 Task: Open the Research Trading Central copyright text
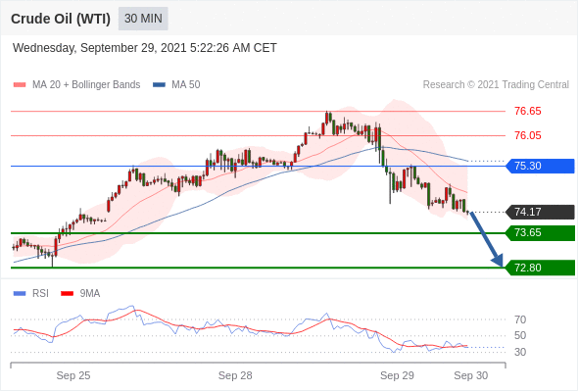(x=496, y=85)
